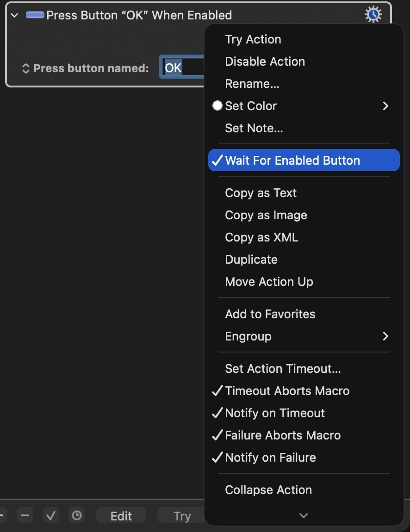
Task: Choose Try Action from the context menu
Action: pyautogui.click(x=253, y=39)
